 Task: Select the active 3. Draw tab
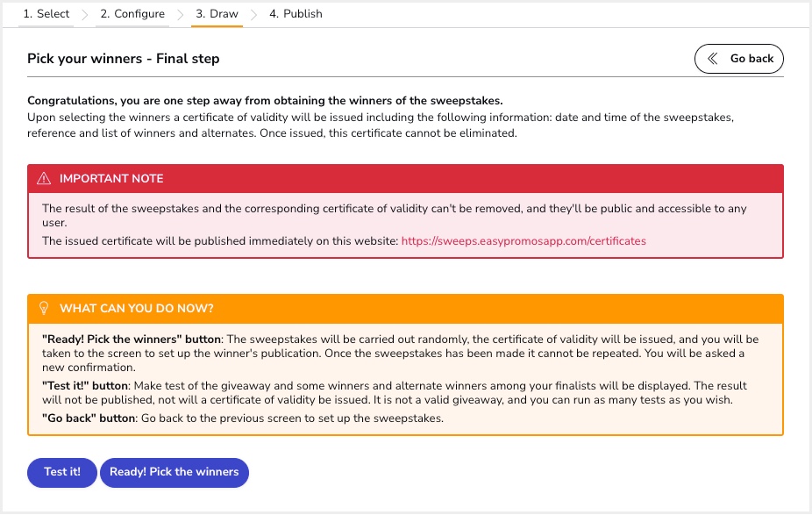217,14
